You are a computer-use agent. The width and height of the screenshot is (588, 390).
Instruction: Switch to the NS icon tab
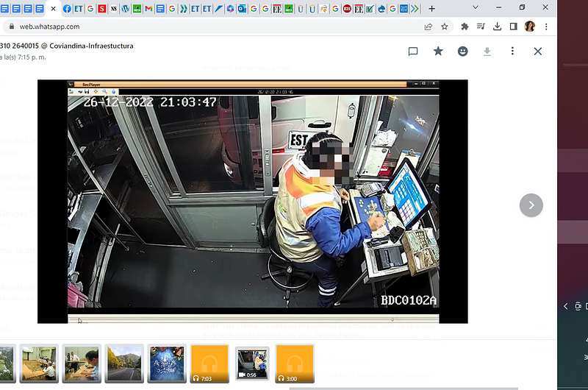click(x=114, y=9)
